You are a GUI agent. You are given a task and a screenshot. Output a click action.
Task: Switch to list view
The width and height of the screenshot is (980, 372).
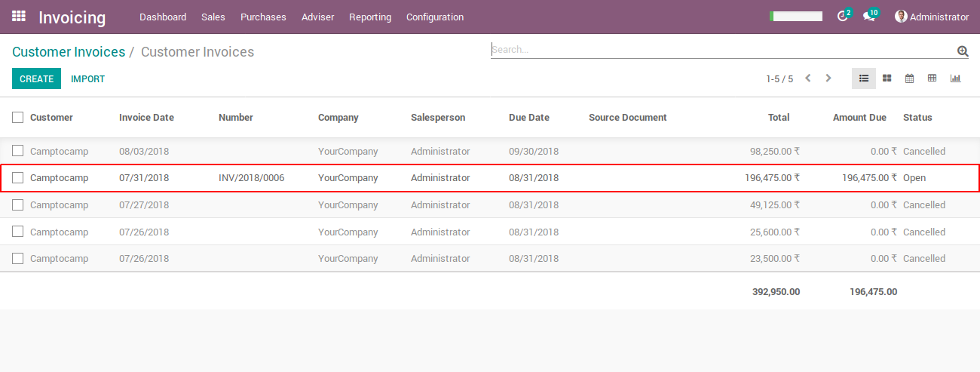pyautogui.click(x=864, y=78)
